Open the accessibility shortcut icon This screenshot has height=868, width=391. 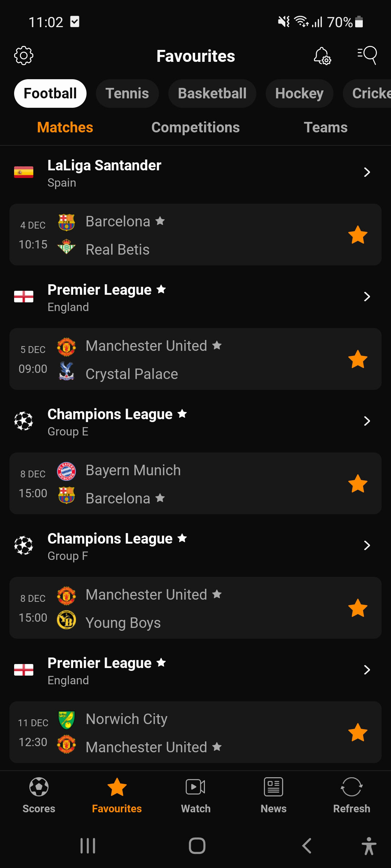pyautogui.click(x=369, y=846)
